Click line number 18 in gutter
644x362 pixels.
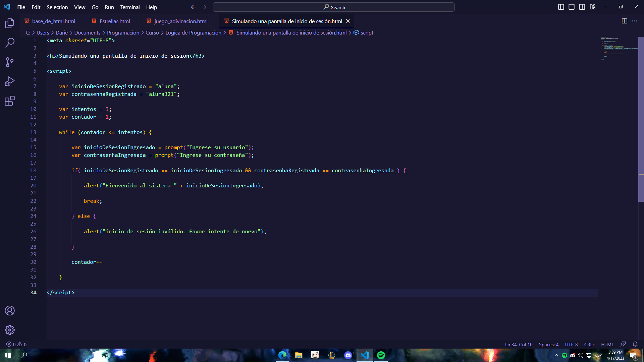33,170
